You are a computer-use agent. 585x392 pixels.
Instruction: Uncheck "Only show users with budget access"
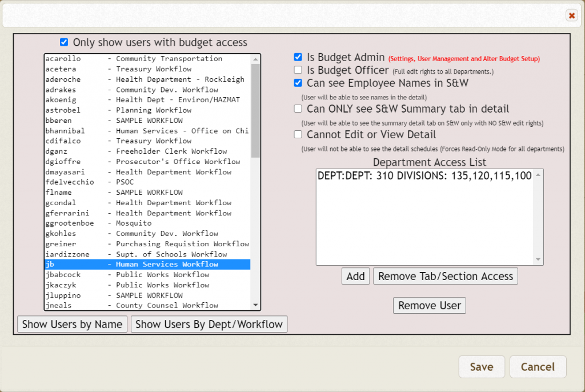pyautogui.click(x=63, y=42)
